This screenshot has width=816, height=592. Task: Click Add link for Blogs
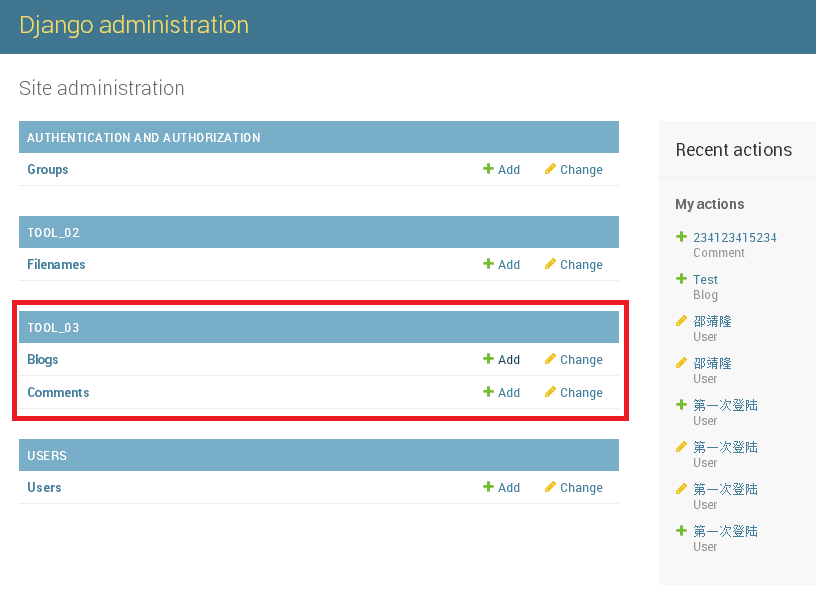pos(509,359)
